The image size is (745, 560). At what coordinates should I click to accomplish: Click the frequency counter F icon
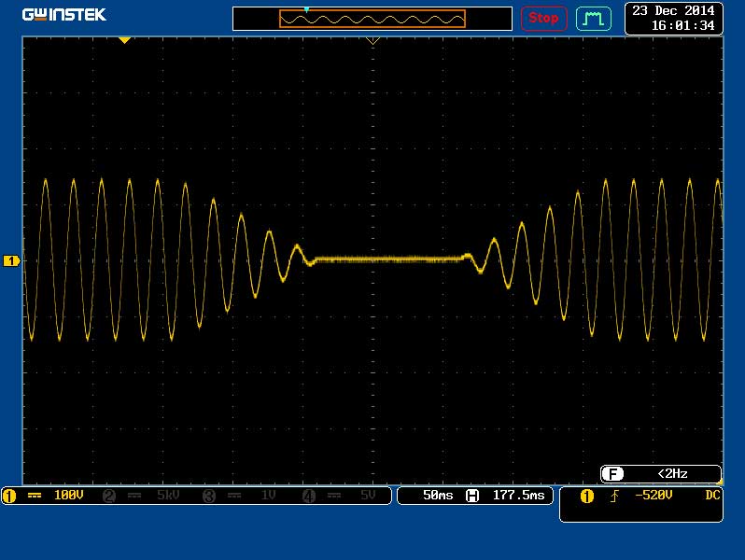(x=612, y=474)
